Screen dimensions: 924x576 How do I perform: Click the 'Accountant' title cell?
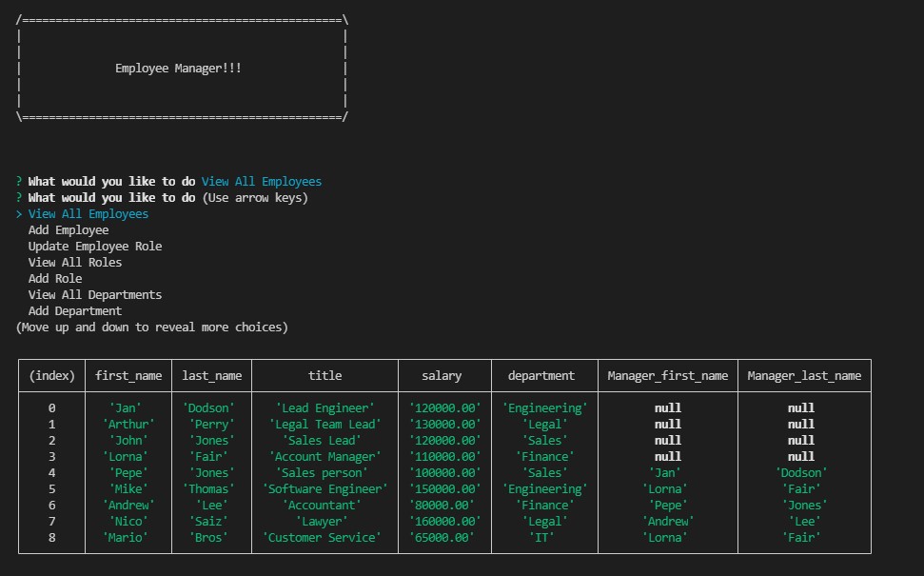[321, 506]
